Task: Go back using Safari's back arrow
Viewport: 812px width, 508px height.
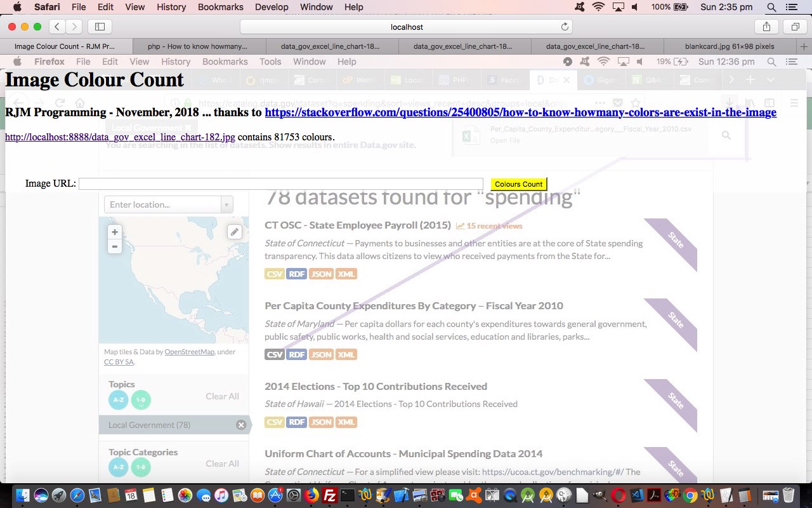Action: tap(58, 27)
